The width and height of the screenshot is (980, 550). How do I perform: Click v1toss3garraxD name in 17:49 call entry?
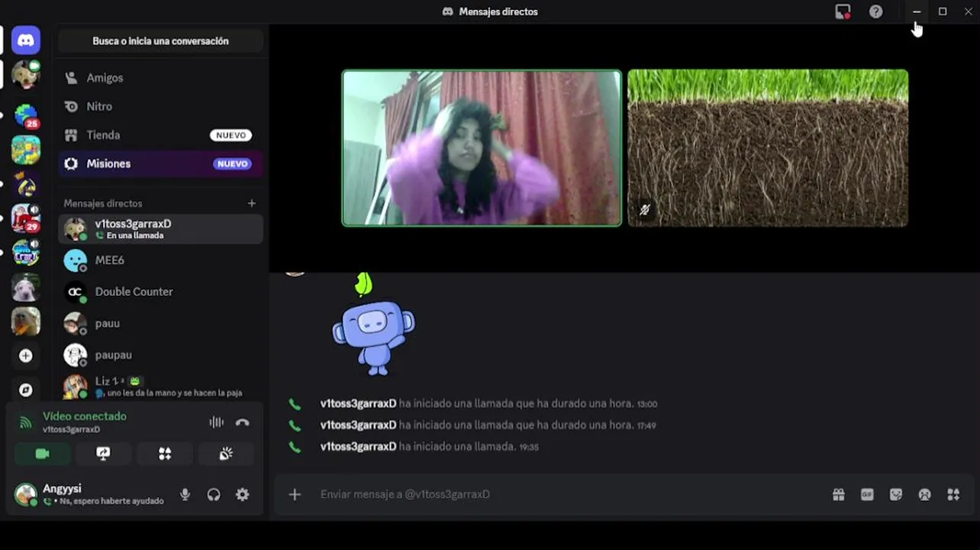click(358, 425)
